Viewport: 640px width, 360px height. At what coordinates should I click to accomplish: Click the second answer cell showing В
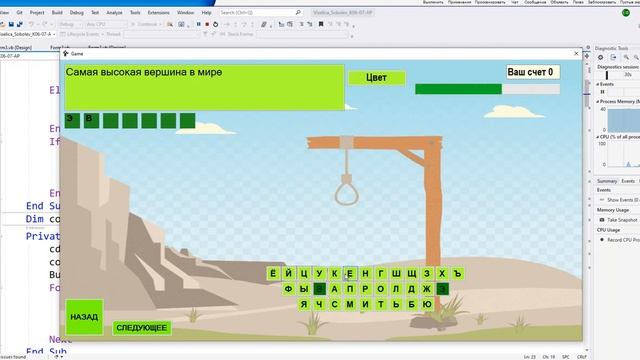pyautogui.click(x=91, y=121)
